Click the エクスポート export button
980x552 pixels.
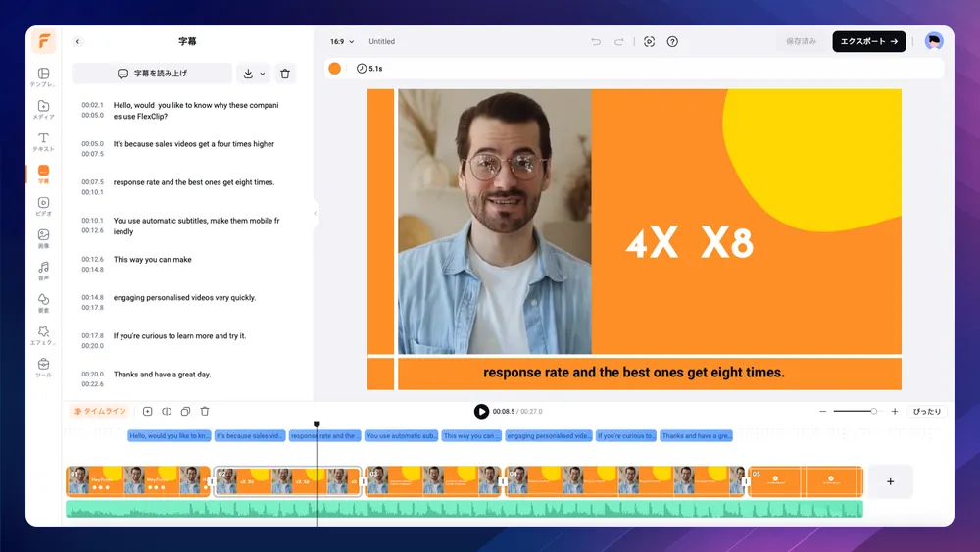coord(868,42)
